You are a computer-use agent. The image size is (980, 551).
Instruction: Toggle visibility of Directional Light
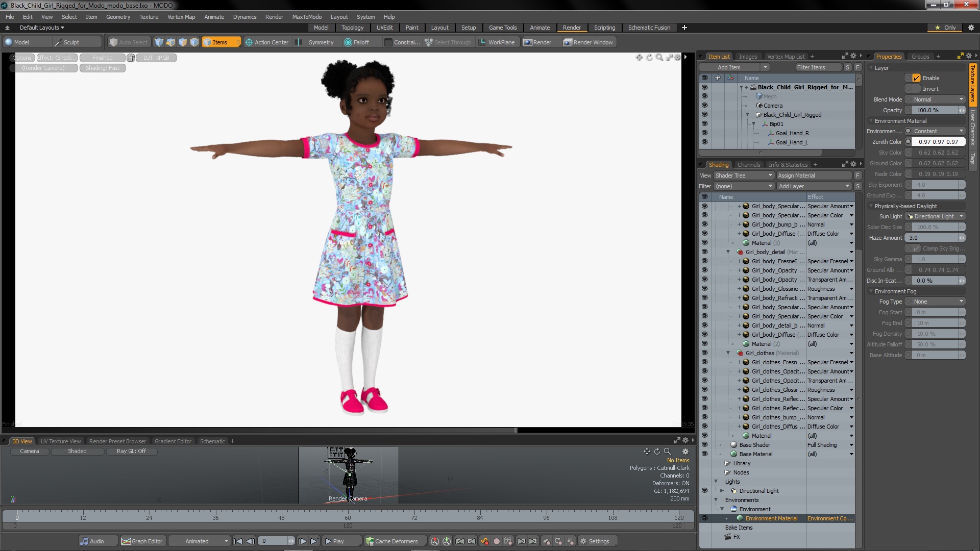[x=704, y=491]
